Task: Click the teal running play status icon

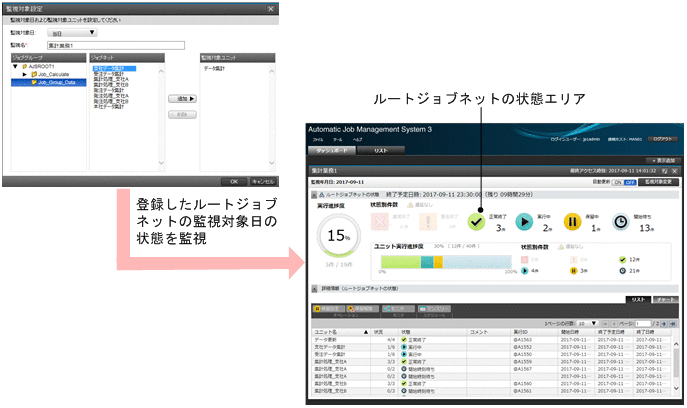Action: tap(524, 222)
